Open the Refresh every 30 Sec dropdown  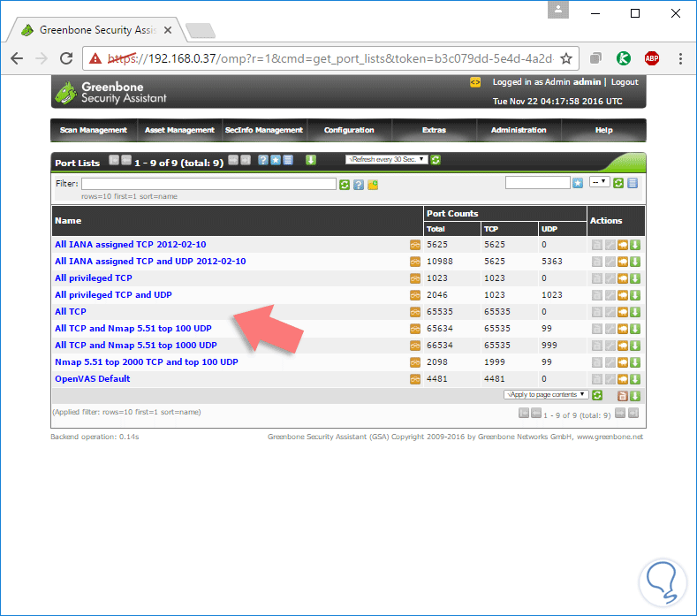[x=386, y=159]
